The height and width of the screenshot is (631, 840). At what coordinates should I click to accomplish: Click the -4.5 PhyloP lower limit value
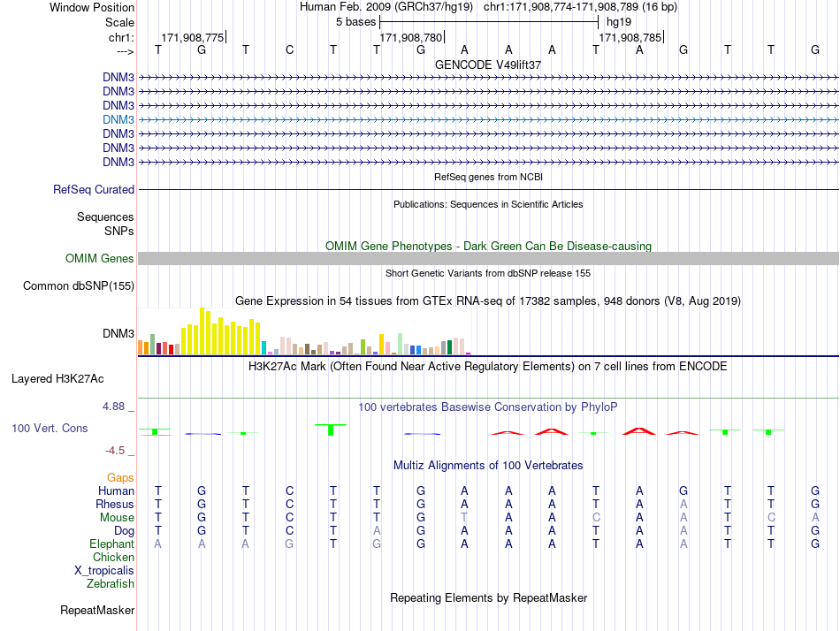pyautogui.click(x=115, y=451)
